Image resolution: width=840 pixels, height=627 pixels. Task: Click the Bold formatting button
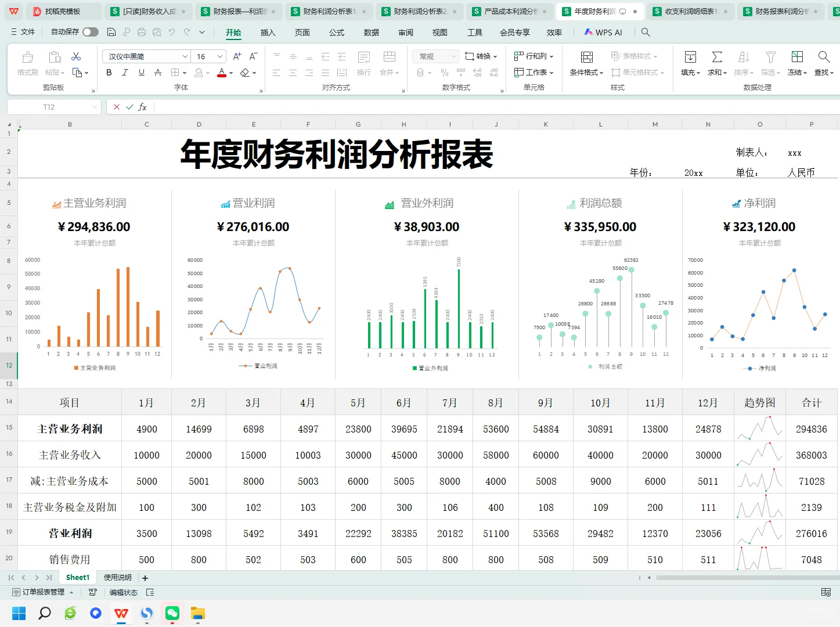point(109,73)
